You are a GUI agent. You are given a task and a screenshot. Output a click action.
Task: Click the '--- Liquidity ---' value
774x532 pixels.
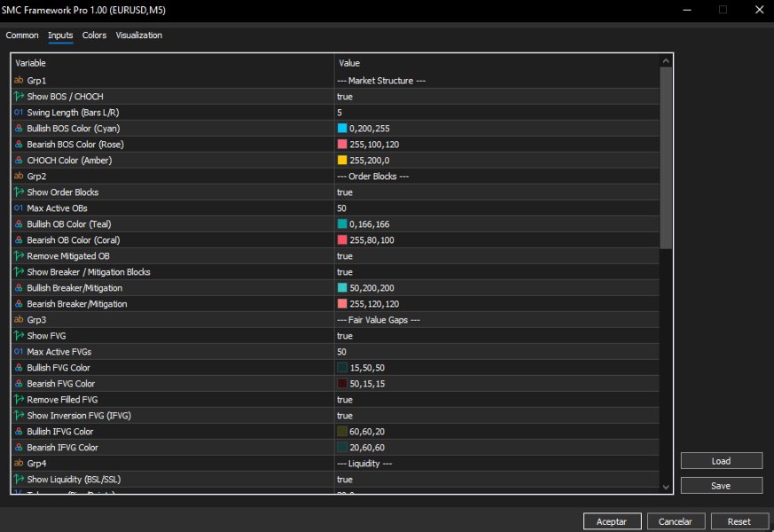click(x=364, y=464)
